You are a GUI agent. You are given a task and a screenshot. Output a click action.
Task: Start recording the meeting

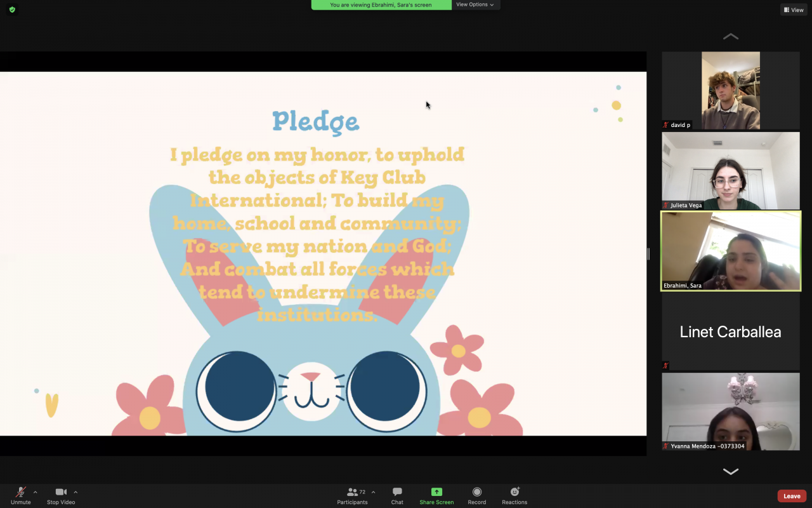pyautogui.click(x=477, y=496)
